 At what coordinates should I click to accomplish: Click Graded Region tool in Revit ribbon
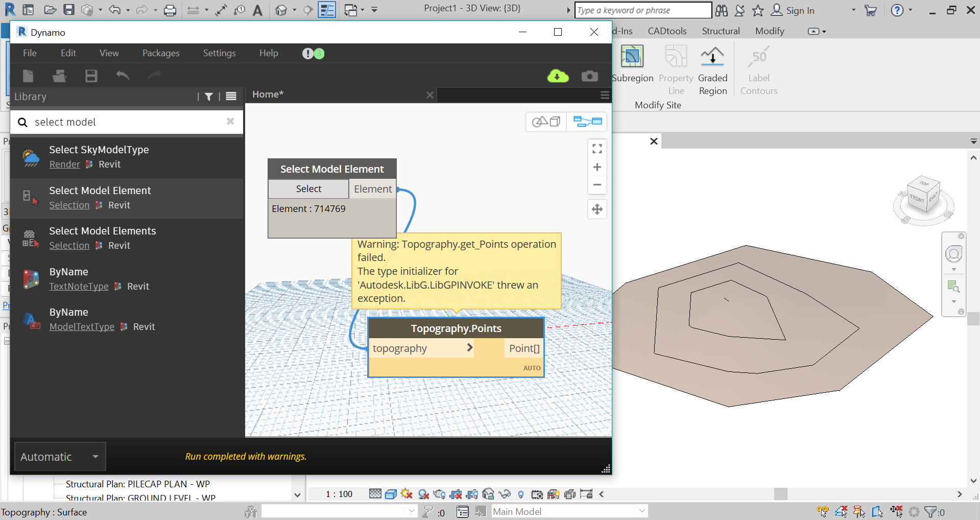click(x=713, y=70)
